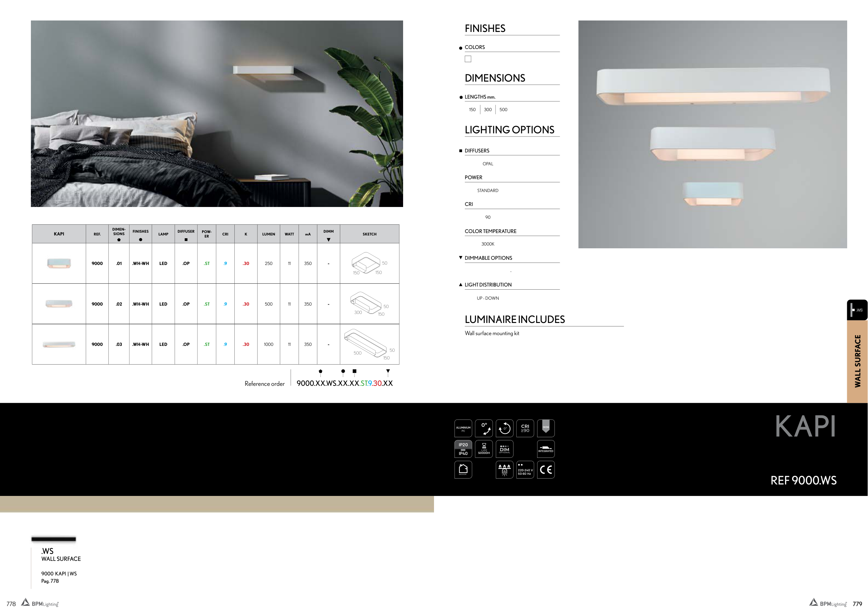The image size is (868, 614).
Task: Click the Dimmable Options down triangle
Action: [460, 257]
